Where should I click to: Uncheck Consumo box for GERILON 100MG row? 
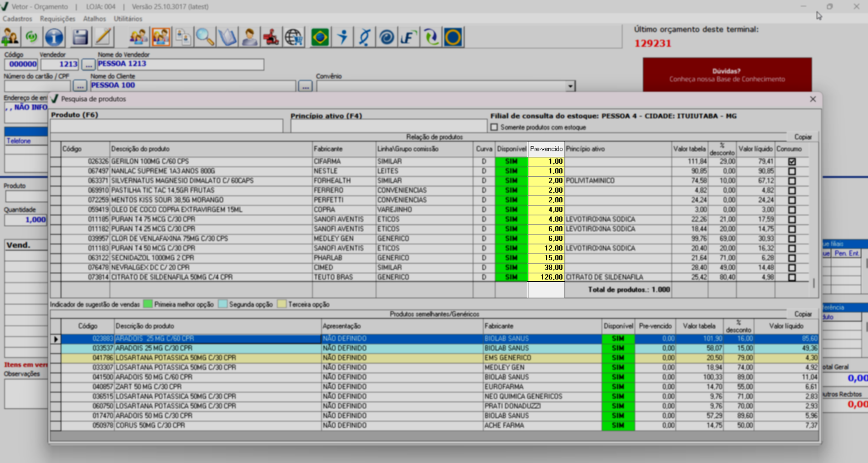tap(792, 162)
